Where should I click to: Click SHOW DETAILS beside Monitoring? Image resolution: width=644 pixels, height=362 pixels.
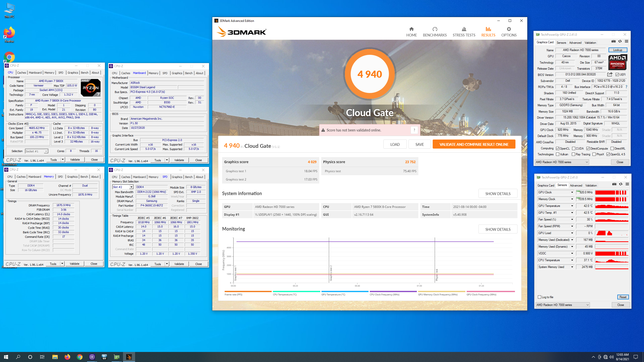pos(498,229)
